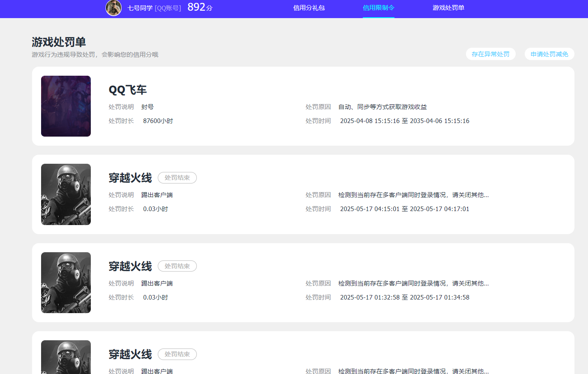Open the 信用限制令 tab
The height and width of the screenshot is (374, 588).
[378, 8]
